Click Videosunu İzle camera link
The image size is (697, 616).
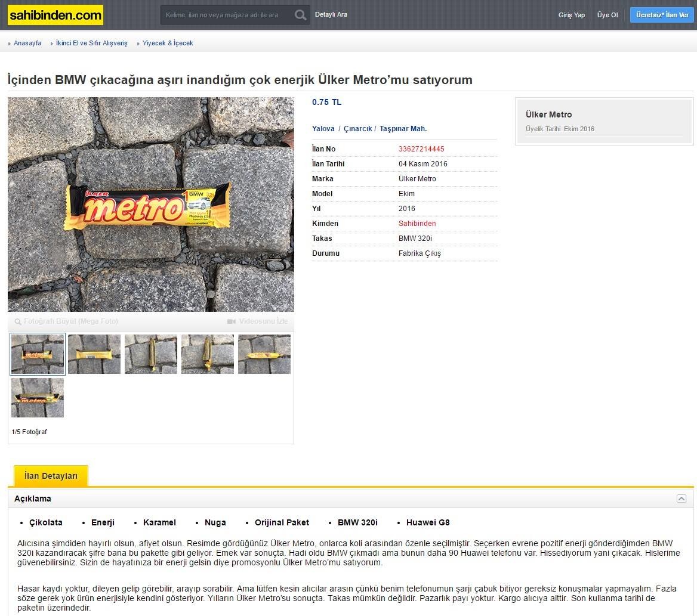point(258,321)
